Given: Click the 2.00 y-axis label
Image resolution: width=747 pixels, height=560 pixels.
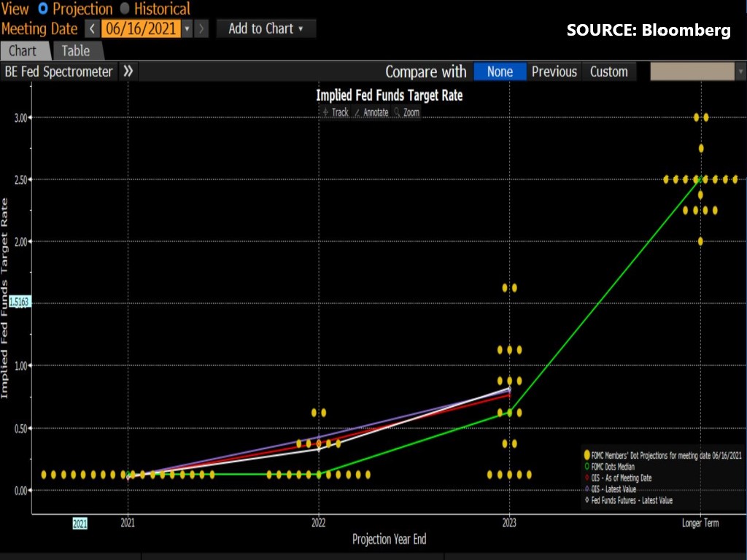Looking at the screenshot, I should click(x=20, y=242).
